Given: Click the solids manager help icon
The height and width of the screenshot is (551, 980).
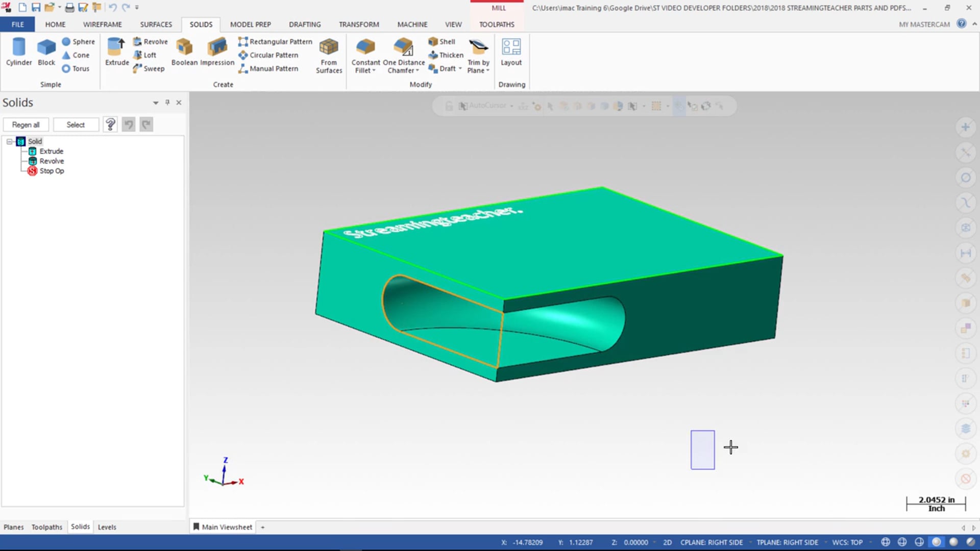Looking at the screenshot, I should click(110, 124).
